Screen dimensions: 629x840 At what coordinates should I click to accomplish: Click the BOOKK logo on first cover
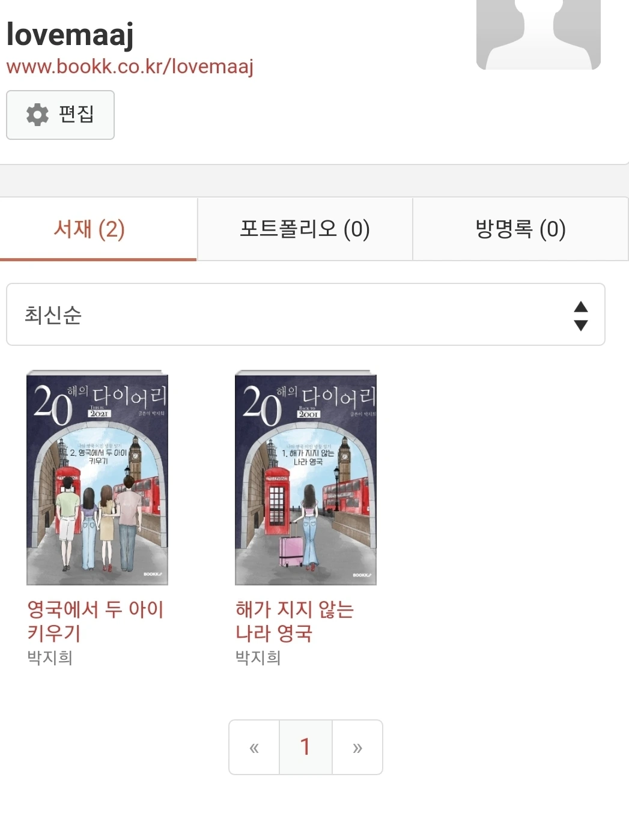[x=153, y=575]
